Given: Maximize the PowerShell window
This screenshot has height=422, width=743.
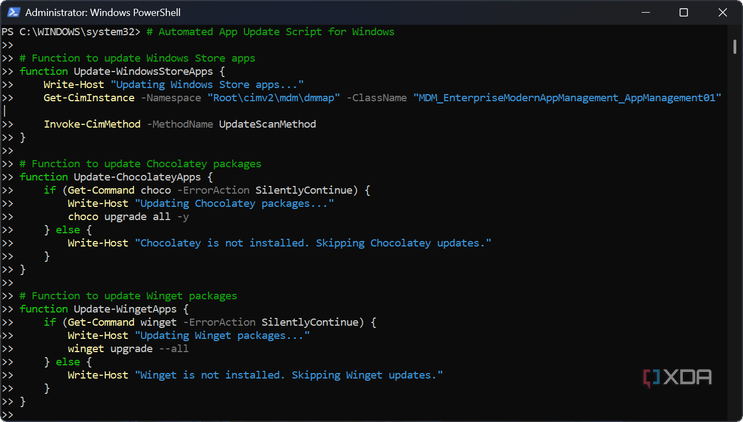Looking at the screenshot, I should click(683, 13).
